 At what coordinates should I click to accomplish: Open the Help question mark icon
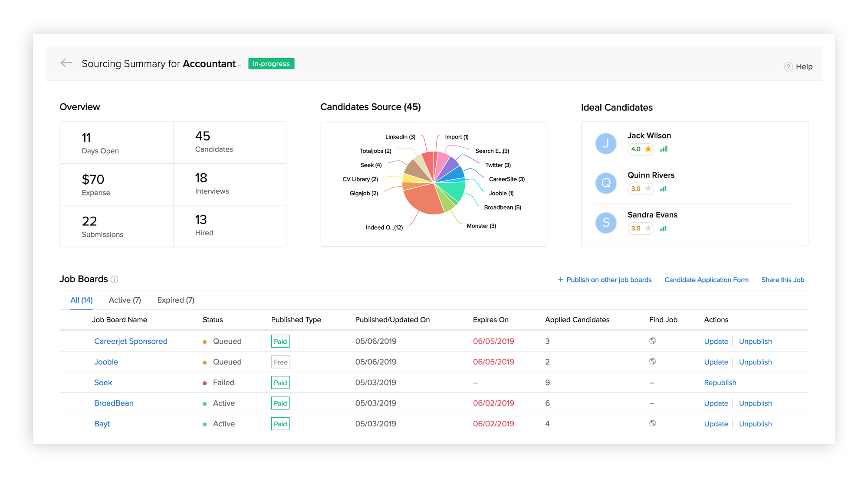click(x=788, y=67)
